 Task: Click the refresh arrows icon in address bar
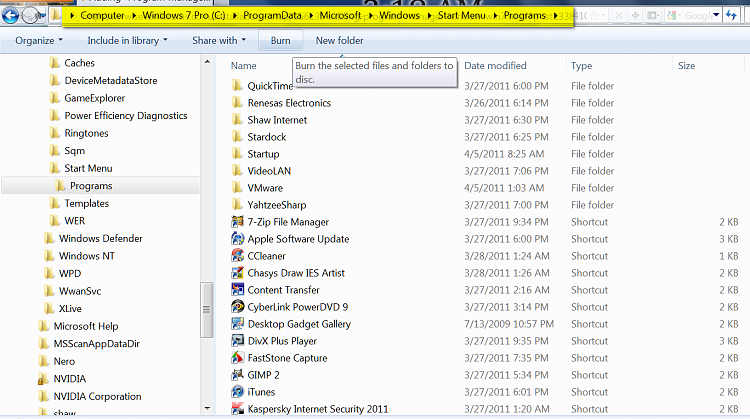(x=731, y=15)
